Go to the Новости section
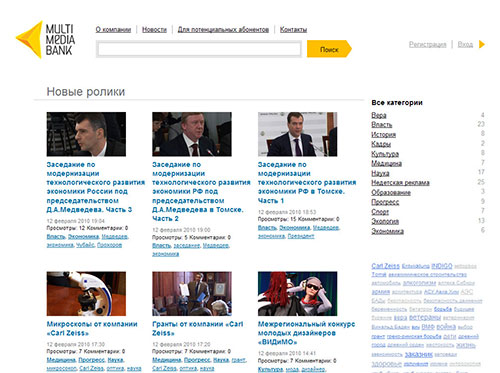Image resolution: width=500 pixels, height=373 pixels. coord(154,30)
